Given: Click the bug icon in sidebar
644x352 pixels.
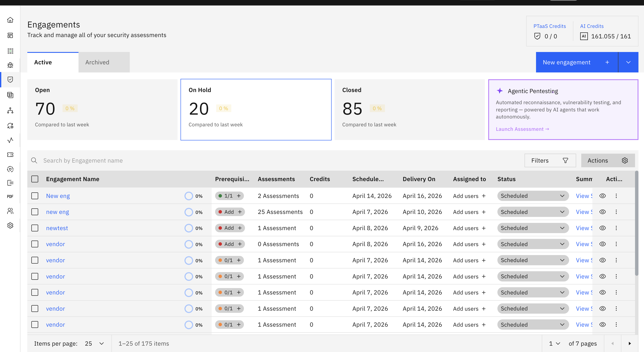Looking at the screenshot, I should tap(10, 65).
